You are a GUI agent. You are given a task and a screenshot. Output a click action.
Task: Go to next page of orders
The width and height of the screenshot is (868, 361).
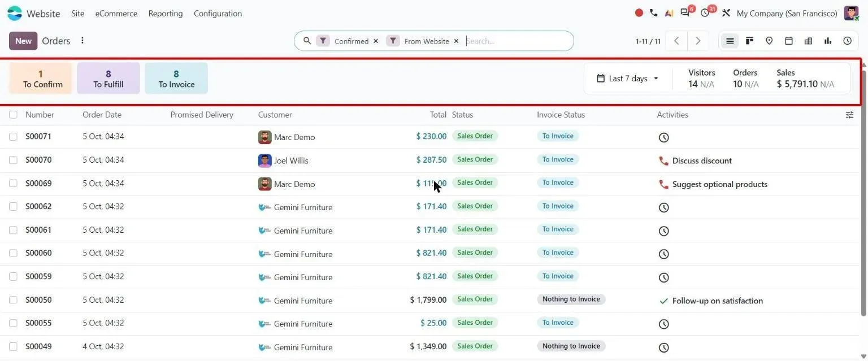[x=698, y=41]
